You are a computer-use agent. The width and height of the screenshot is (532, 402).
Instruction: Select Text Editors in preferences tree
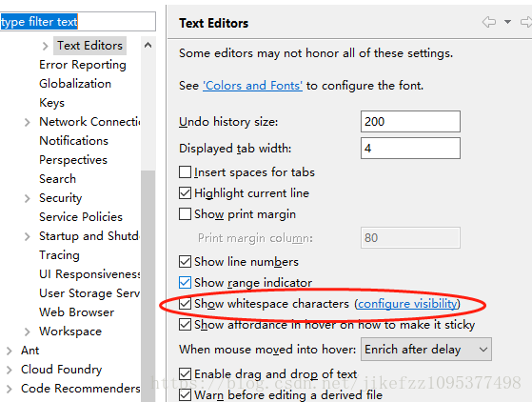[x=89, y=46]
